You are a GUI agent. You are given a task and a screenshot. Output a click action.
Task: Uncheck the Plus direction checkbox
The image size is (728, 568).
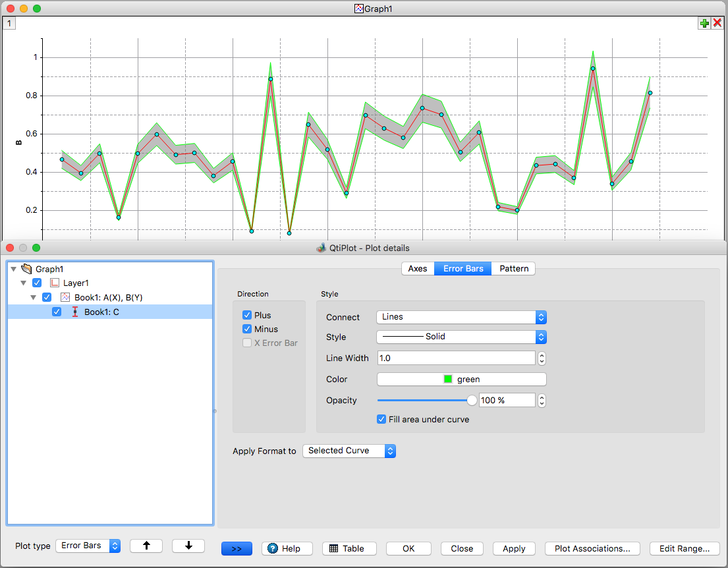(x=248, y=315)
